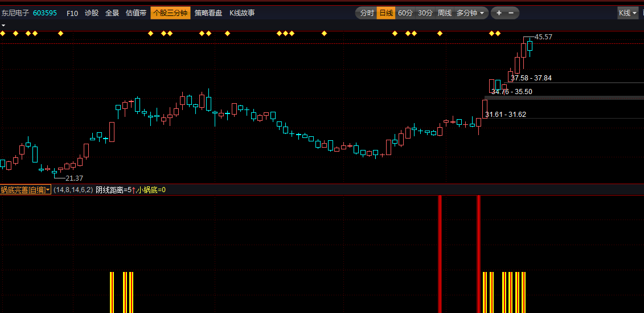Open the 锅底完善[自编] indicator dropdown
Screen dimensions: 644x313
coord(26,190)
